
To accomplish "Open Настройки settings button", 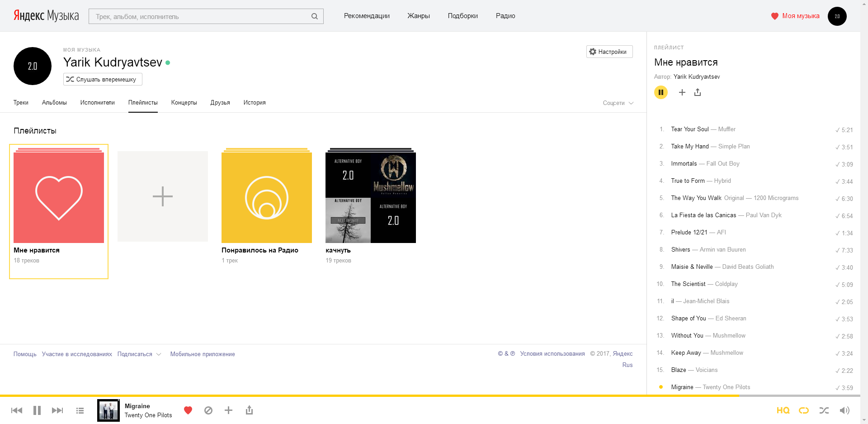I will coord(609,52).
